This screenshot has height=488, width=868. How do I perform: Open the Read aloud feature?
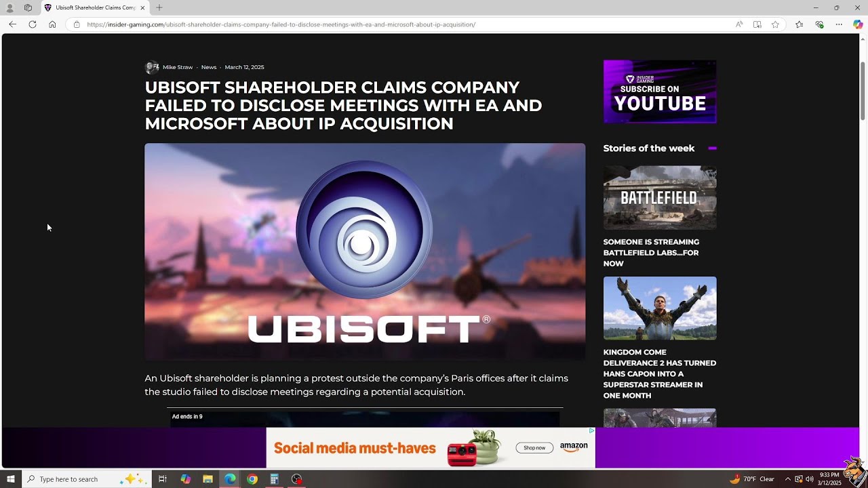[739, 24]
